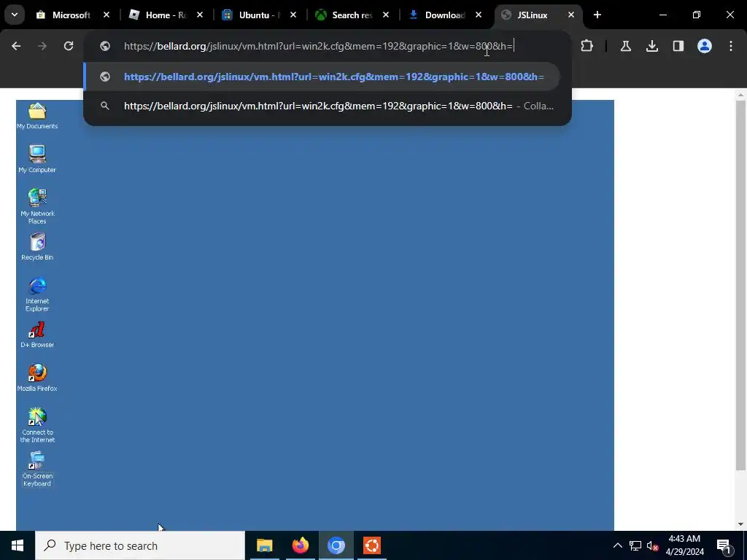Select the D+ Browser desktop icon
This screenshot has width=747, height=560.
[37, 334]
